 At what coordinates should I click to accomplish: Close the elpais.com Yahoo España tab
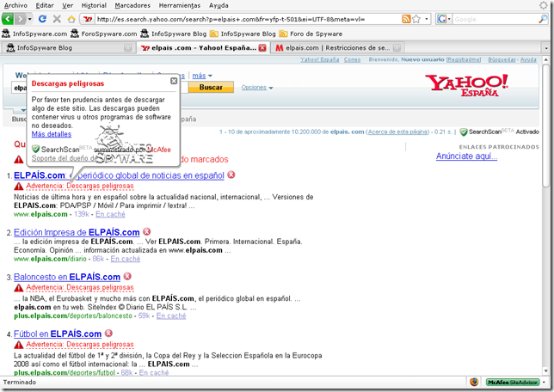pyautogui.click(x=262, y=47)
